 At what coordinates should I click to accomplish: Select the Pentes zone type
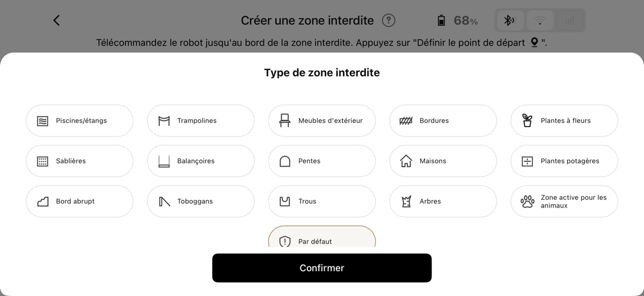(322, 161)
